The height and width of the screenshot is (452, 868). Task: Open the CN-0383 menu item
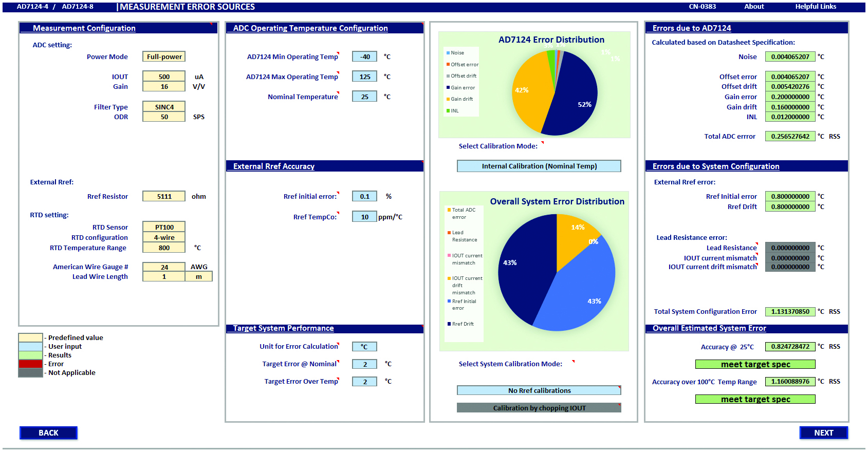[x=702, y=7]
